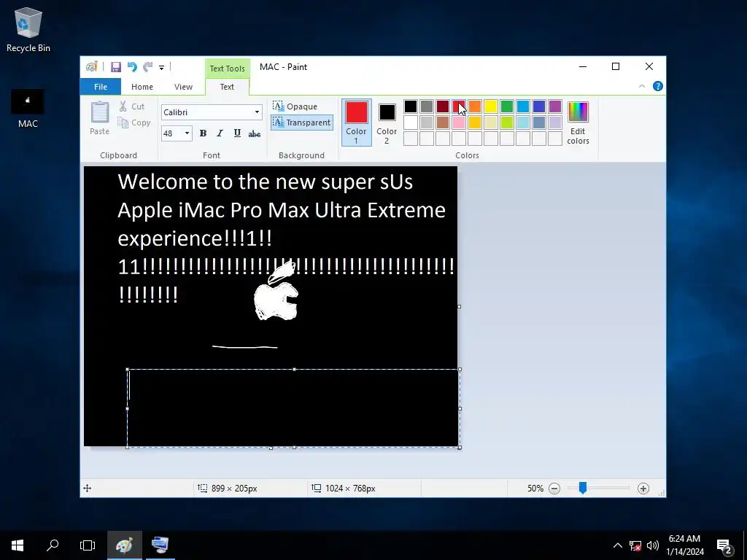Viewport: 747px width, 560px height.
Task: Toggle Underline formatting
Action: click(x=237, y=133)
